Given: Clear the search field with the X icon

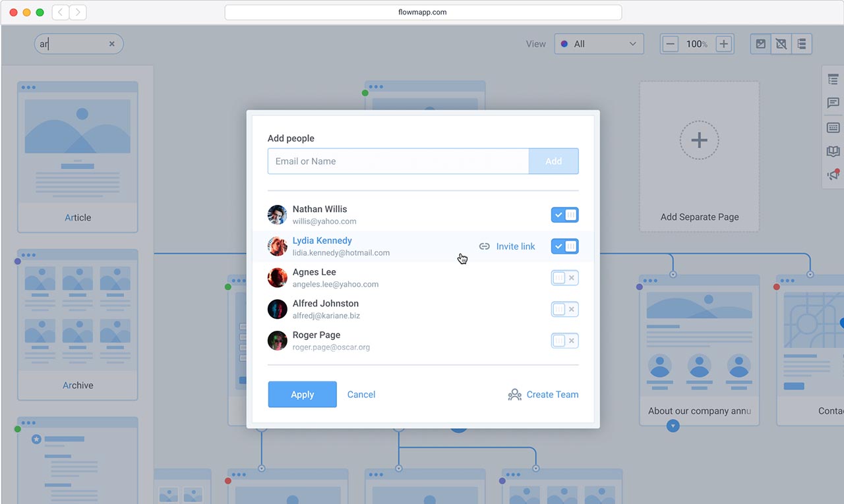Looking at the screenshot, I should click(x=112, y=44).
